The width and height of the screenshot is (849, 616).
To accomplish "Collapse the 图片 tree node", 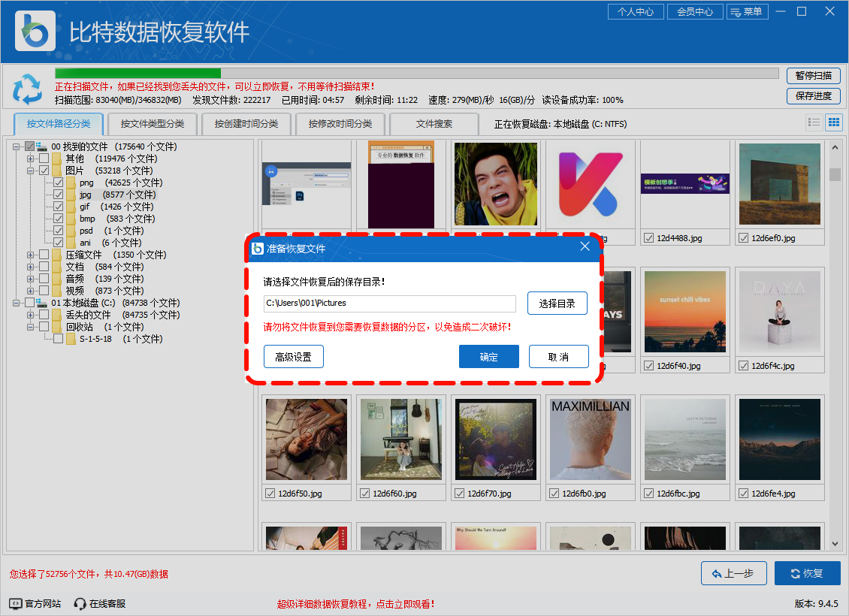I will pos(30,171).
